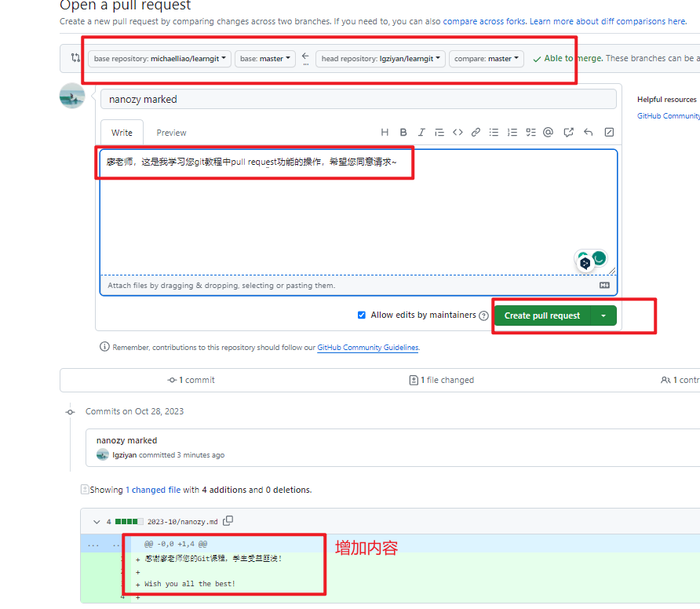Click inside the pull request description textarea

tap(359, 212)
